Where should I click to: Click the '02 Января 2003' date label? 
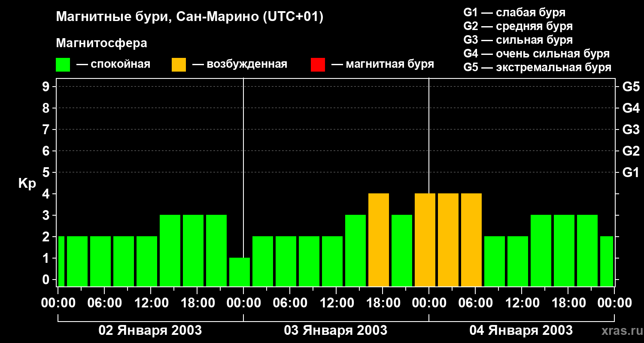(x=150, y=331)
